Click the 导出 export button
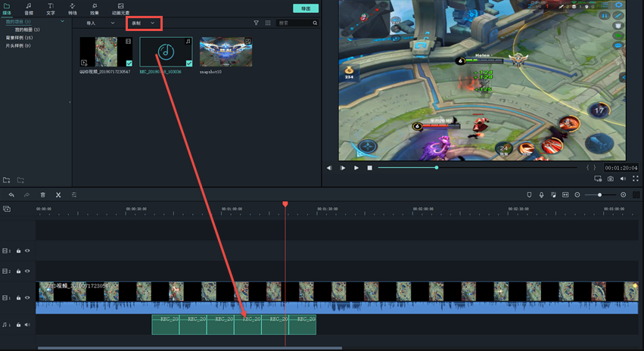 click(305, 8)
